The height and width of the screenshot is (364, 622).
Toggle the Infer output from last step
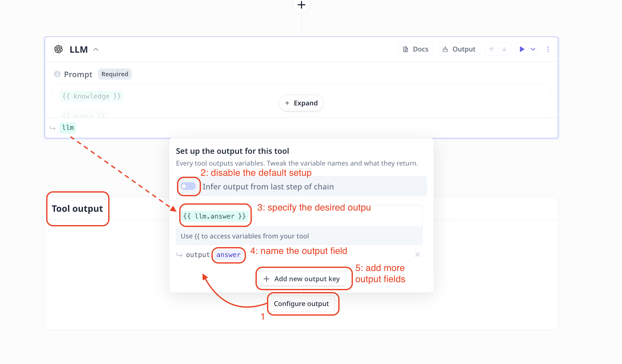(189, 186)
